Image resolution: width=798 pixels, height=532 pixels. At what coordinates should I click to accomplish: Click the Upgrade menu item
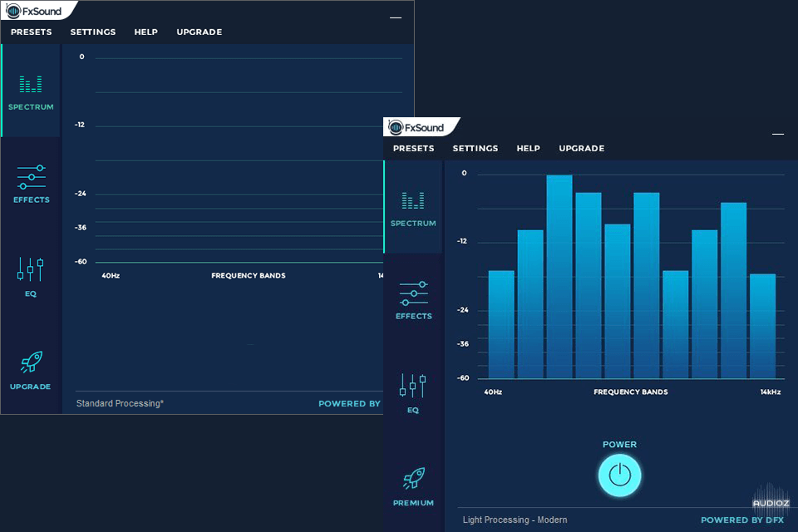581,148
